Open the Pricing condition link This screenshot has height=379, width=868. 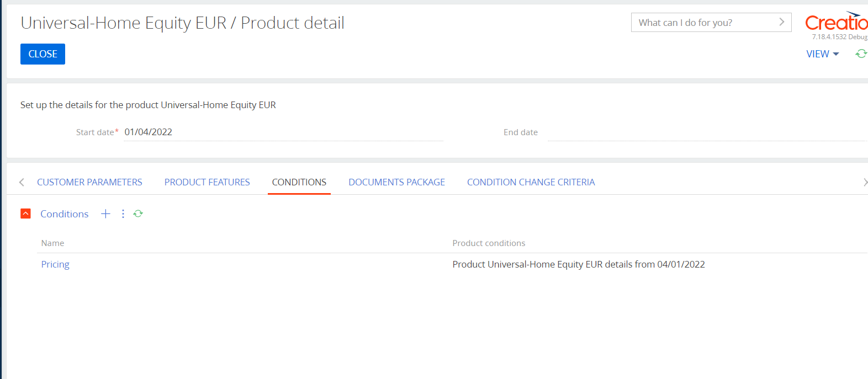[x=55, y=264]
